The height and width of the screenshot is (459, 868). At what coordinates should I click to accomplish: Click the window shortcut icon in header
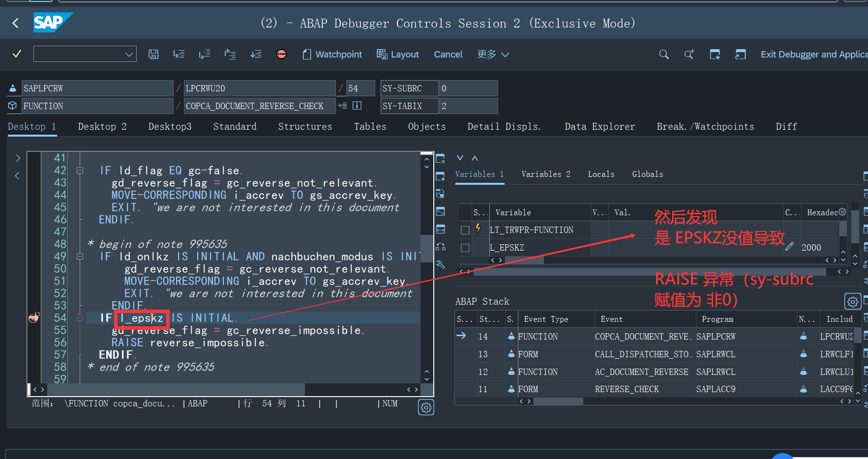[x=741, y=54]
